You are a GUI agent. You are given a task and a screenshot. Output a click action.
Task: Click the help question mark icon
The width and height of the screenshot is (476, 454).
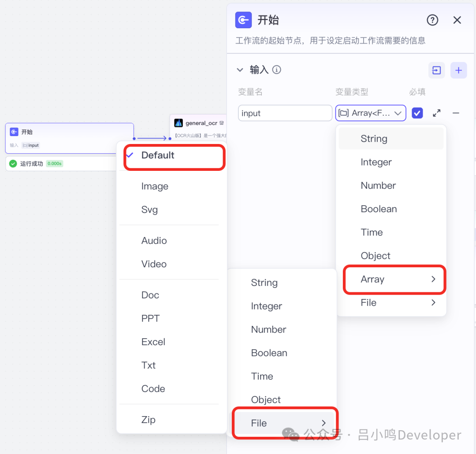tap(432, 20)
